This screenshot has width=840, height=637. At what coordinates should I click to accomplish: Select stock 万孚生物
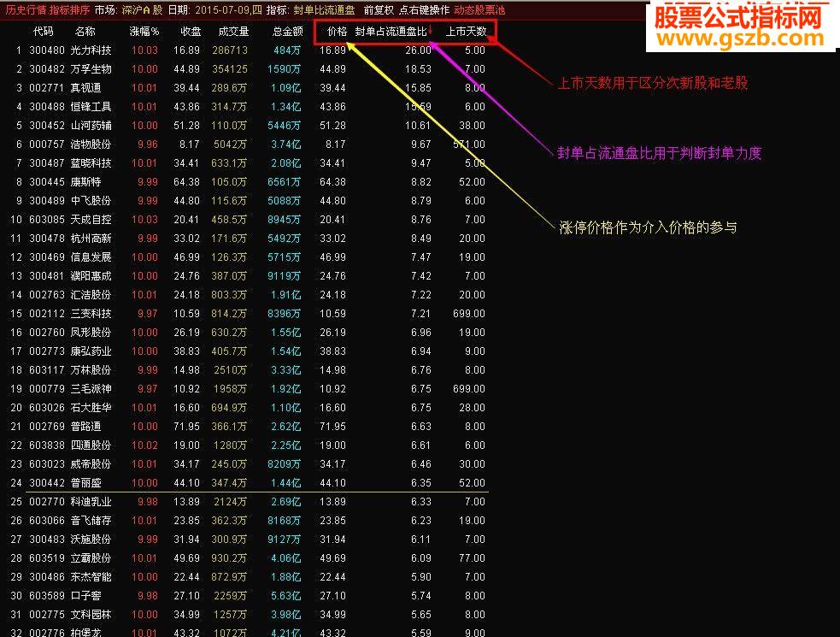(x=91, y=69)
